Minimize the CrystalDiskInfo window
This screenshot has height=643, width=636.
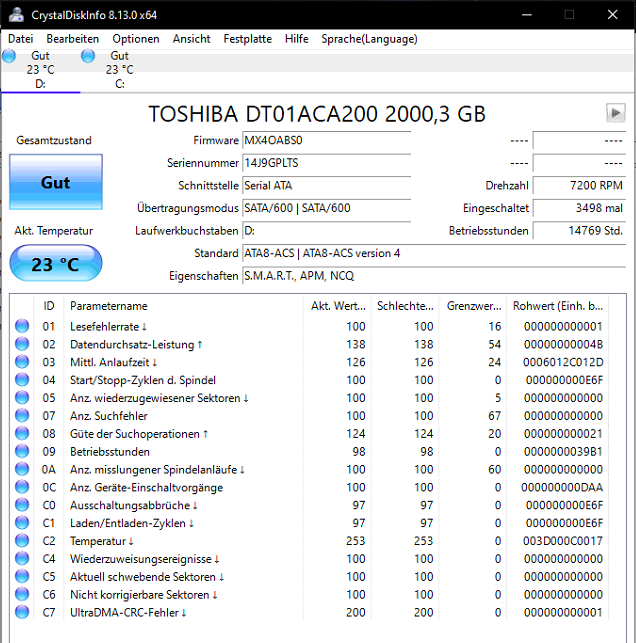pos(527,15)
